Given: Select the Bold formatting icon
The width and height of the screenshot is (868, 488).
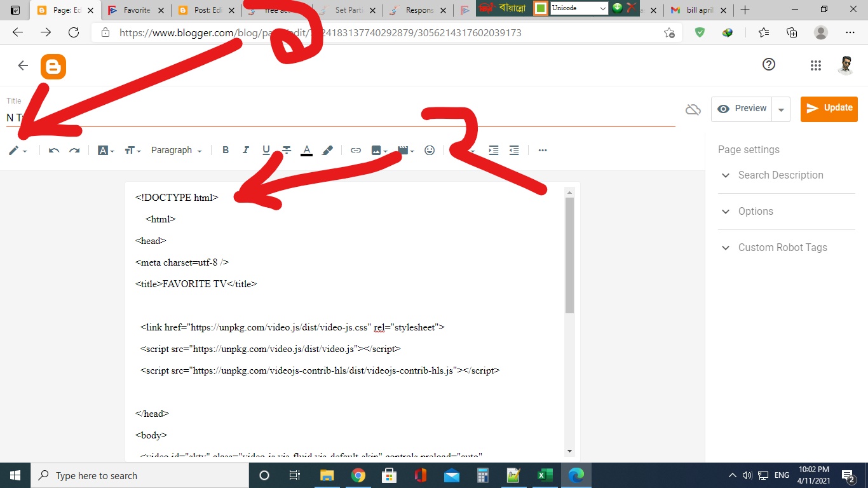Looking at the screenshot, I should coord(226,150).
